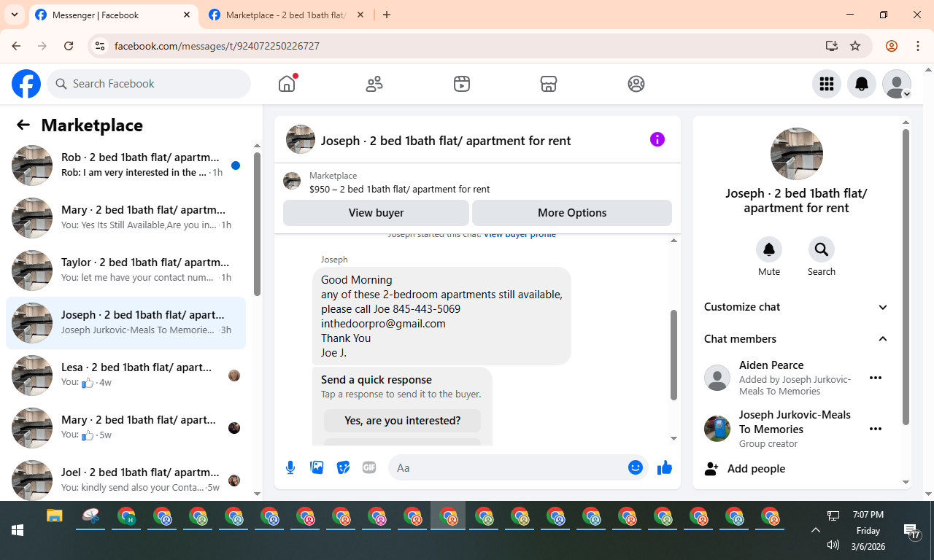Open conversation info purple icon
Viewport: 934px width, 560px height.
(x=657, y=139)
